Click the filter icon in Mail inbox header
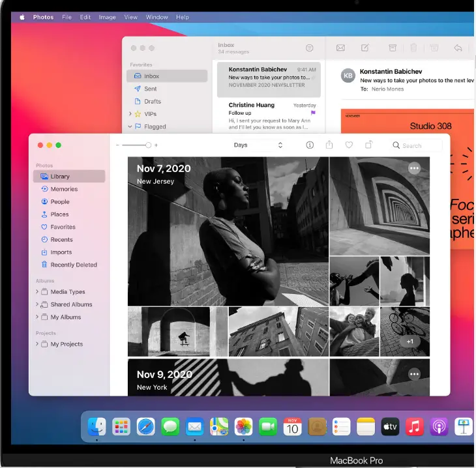Screen dimensions: 476x468 309,48
